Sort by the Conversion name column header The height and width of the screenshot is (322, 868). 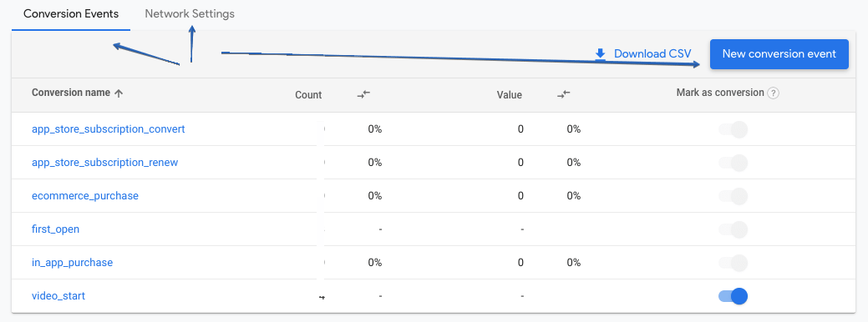(x=71, y=93)
